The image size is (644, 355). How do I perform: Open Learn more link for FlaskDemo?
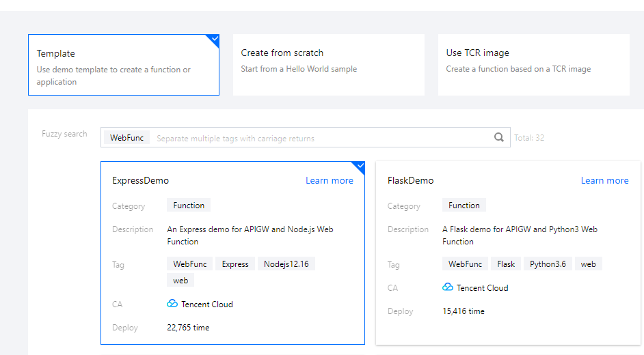tap(604, 181)
